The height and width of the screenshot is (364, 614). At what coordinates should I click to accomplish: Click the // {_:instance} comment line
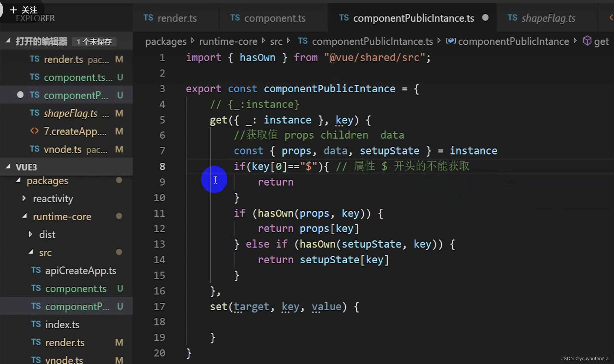255,104
